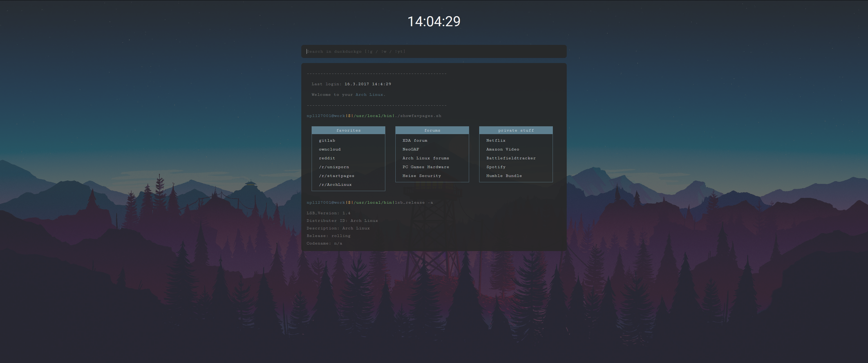Viewport: 868px width, 363px height.
Task: Click the favorites column header
Action: (348, 130)
